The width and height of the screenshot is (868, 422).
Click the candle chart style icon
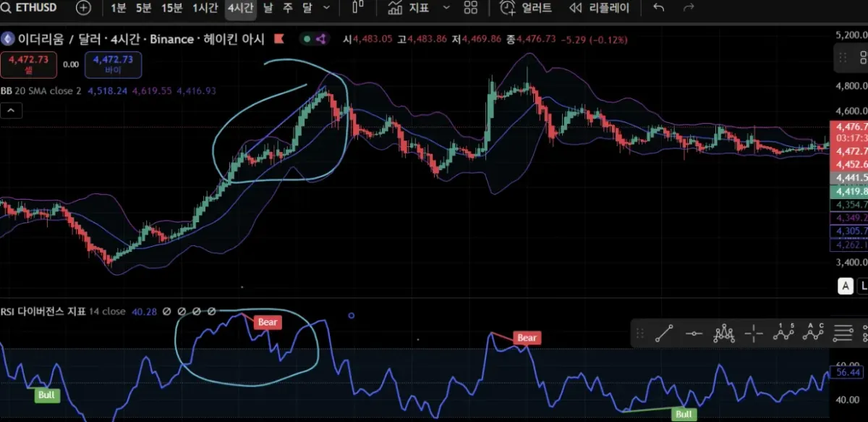pyautogui.click(x=357, y=8)
